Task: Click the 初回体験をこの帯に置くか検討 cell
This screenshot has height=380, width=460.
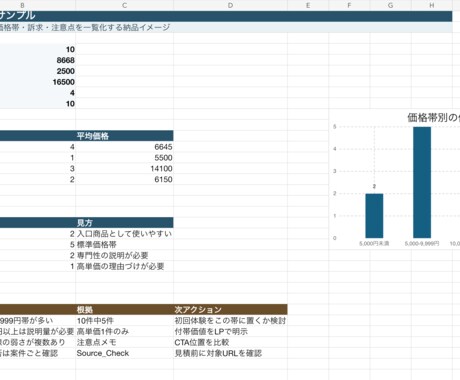Action: pos(230,321)
